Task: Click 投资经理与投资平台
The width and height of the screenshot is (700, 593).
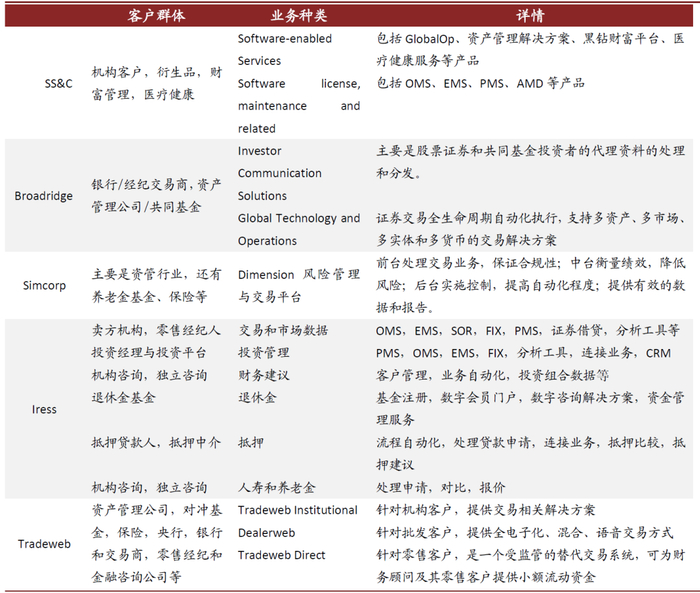Action: pyautogui.click(x=149, y=353)
